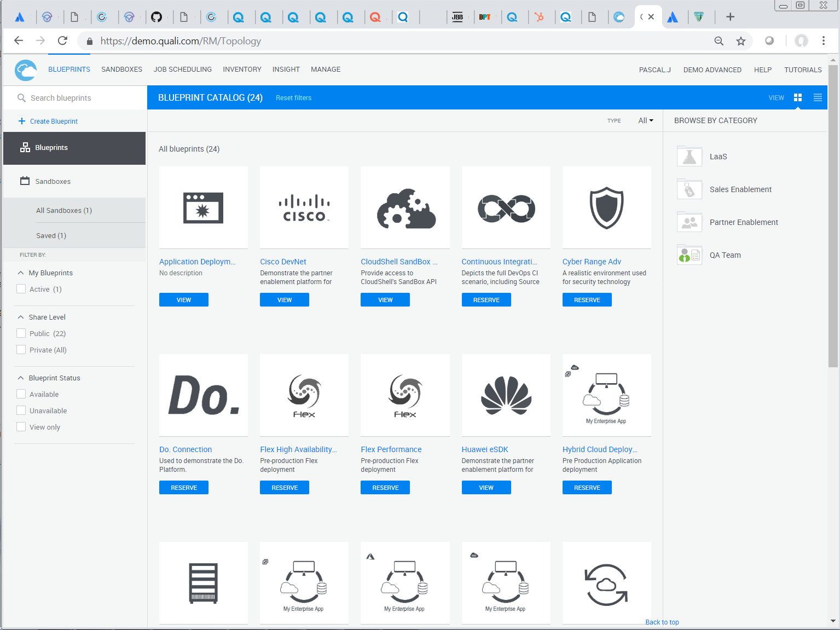This screenshot has width=840, height=630.
Task: Click the plus icon beside Create Blueprint
Action: (22, 121)
